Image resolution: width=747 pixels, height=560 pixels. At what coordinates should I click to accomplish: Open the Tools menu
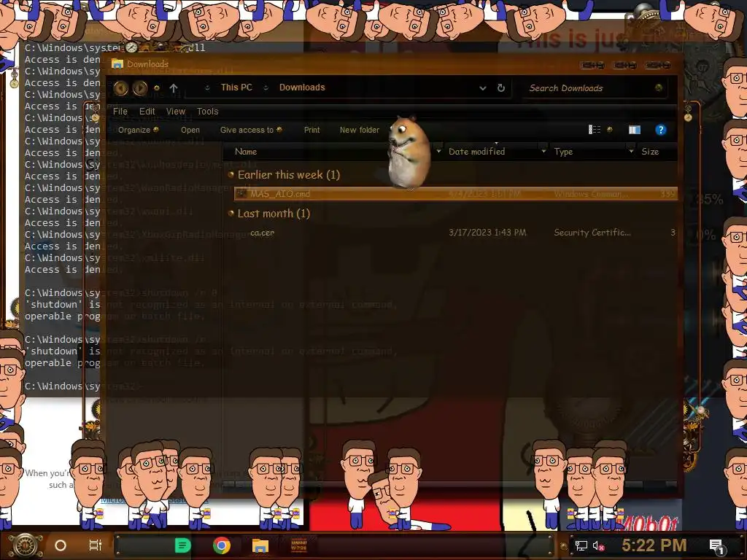(208, 112)
